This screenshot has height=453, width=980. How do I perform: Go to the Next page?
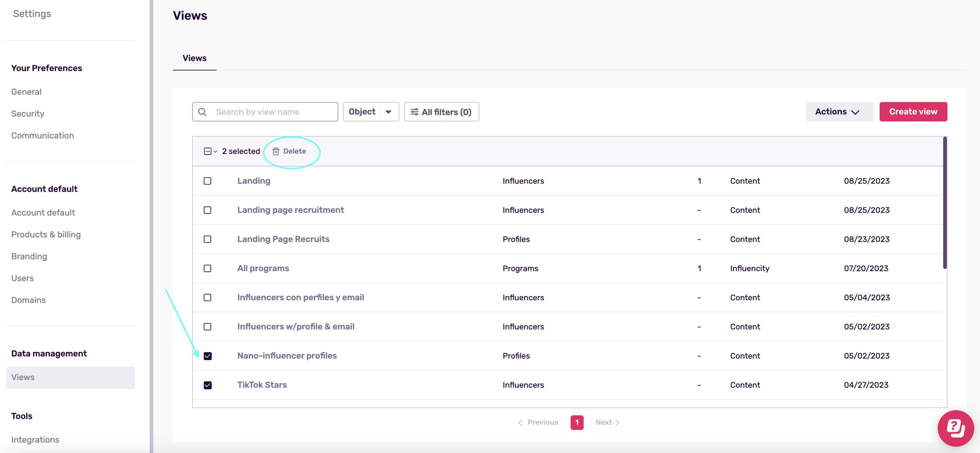[607, 422]
